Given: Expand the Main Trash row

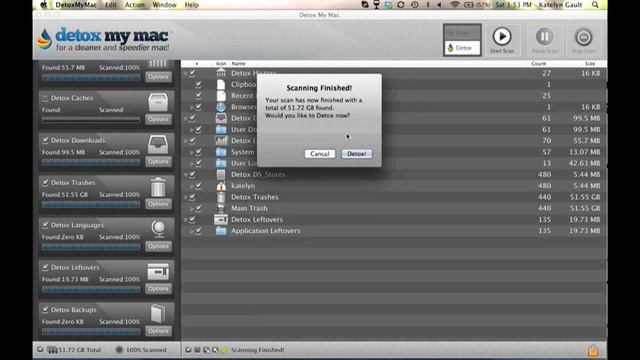Looking at the screenshot, I should click(191, 209).
